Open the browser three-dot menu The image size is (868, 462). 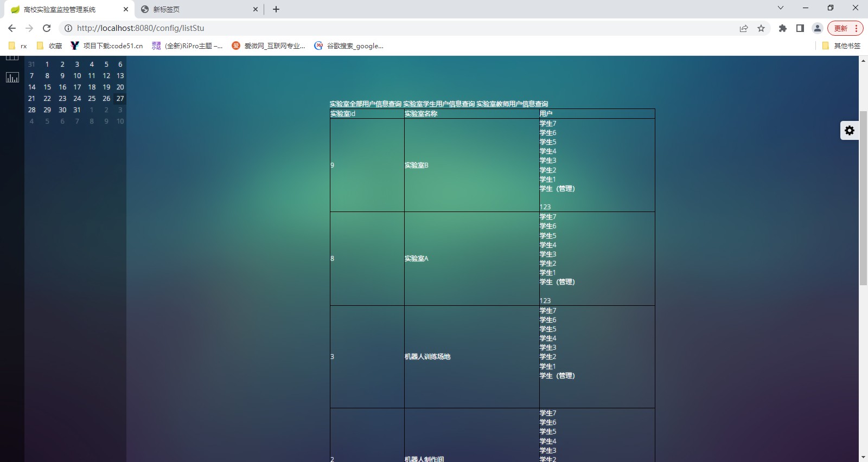(x=856, y=28)
